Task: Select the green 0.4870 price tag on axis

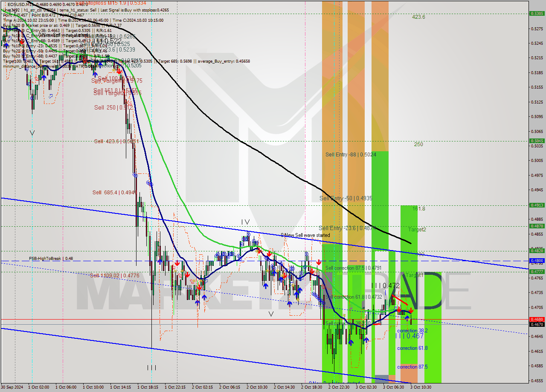Action: 536,226
